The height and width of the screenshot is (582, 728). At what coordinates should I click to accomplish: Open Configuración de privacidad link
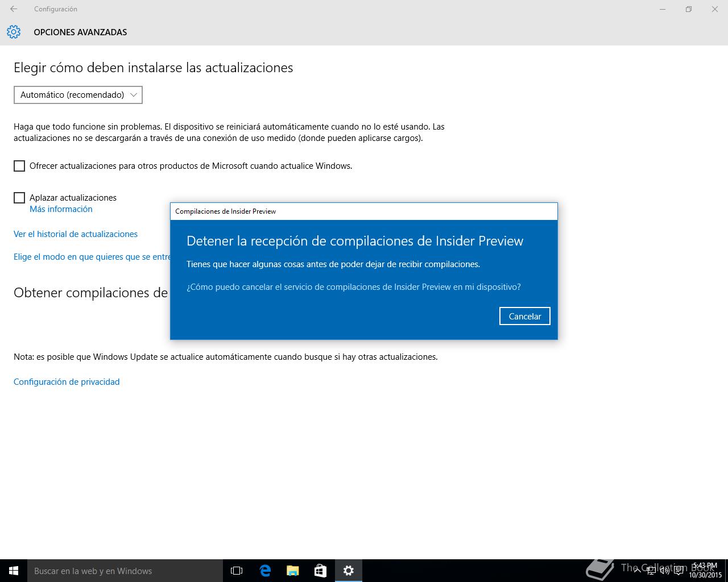[67, 382]
